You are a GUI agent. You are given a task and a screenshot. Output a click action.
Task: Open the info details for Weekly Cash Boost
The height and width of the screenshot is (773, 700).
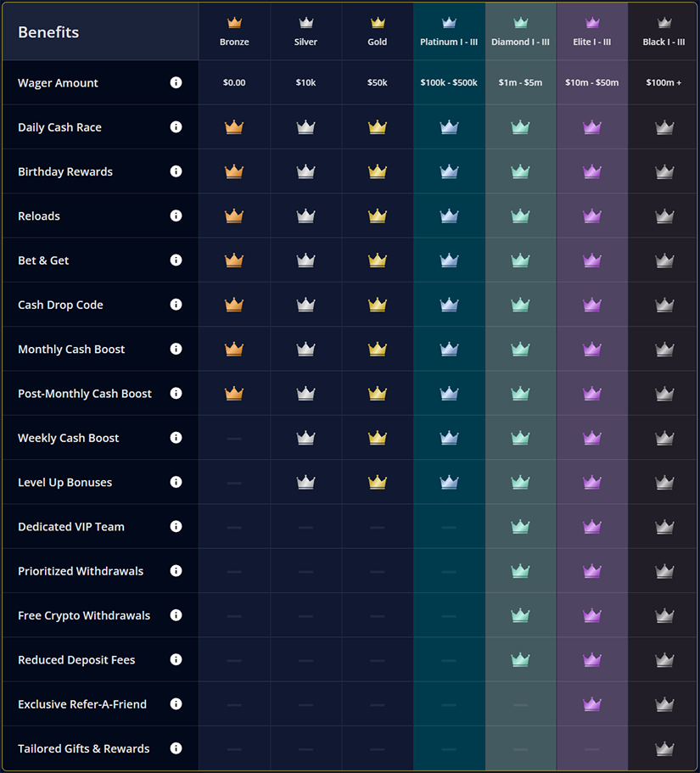pos(176,437)
